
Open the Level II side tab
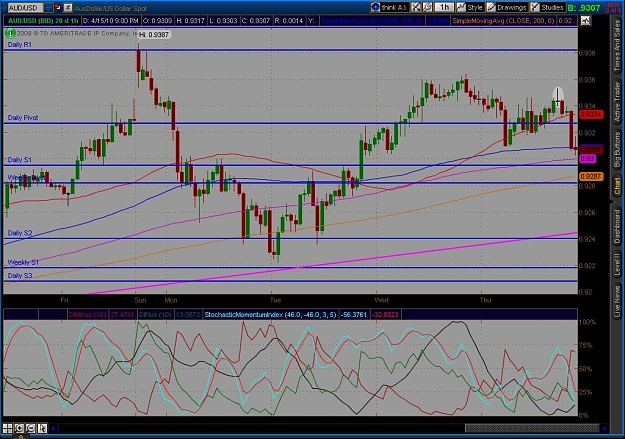coord(617,264)
